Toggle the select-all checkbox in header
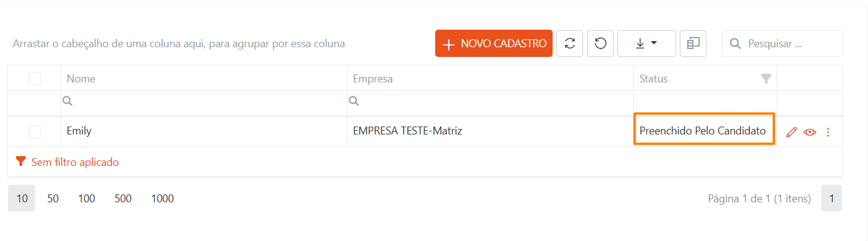 pyautogui.click(x=35, y=79)
